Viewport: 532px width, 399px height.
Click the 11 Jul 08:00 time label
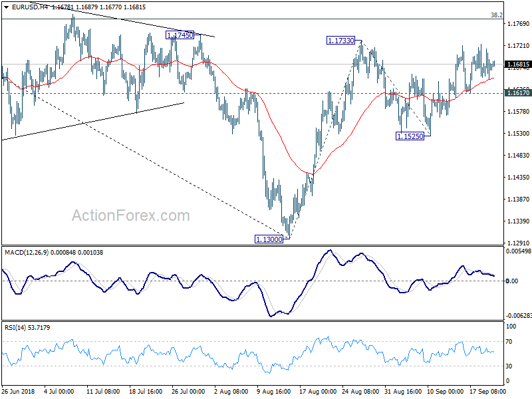click(x=103, y=392)
